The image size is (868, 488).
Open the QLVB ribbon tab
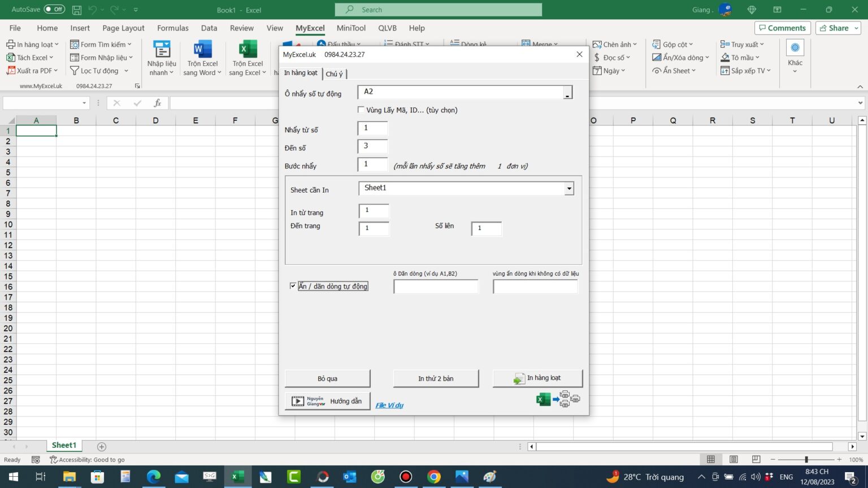(387, 28)
